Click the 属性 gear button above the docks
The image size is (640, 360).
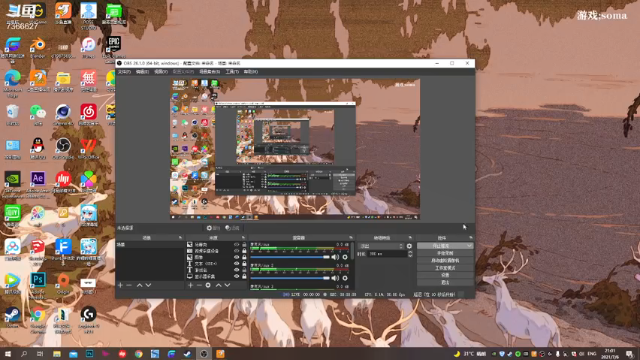[x=213, y=228]
